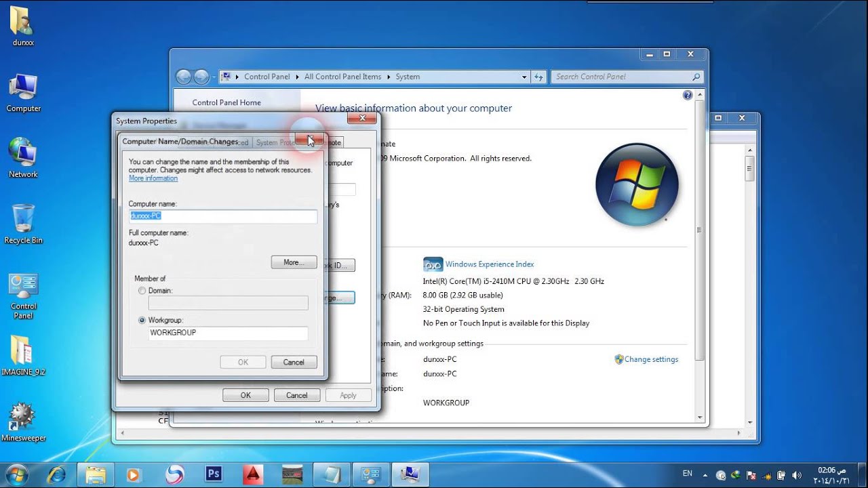Click the Change... button in System Properties

(x=341, y=298)
